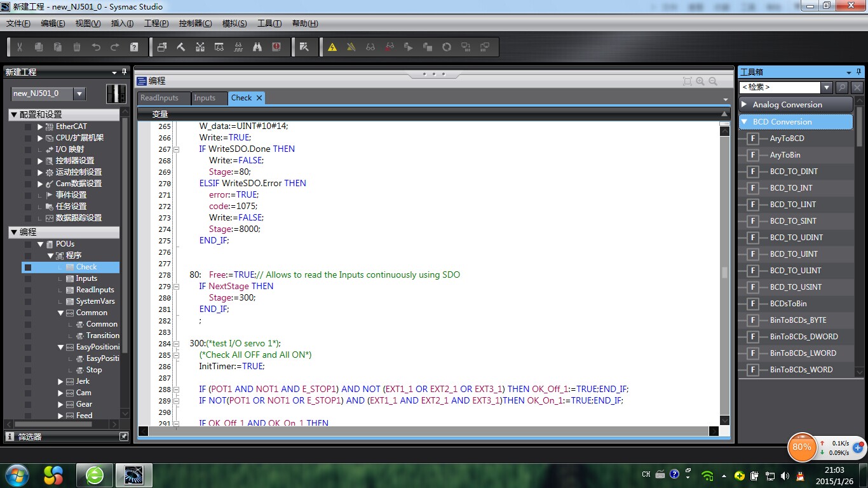The image size is (868, 488).
Task: Click the yellow online warning triangle icon
Action: point(332,47)
